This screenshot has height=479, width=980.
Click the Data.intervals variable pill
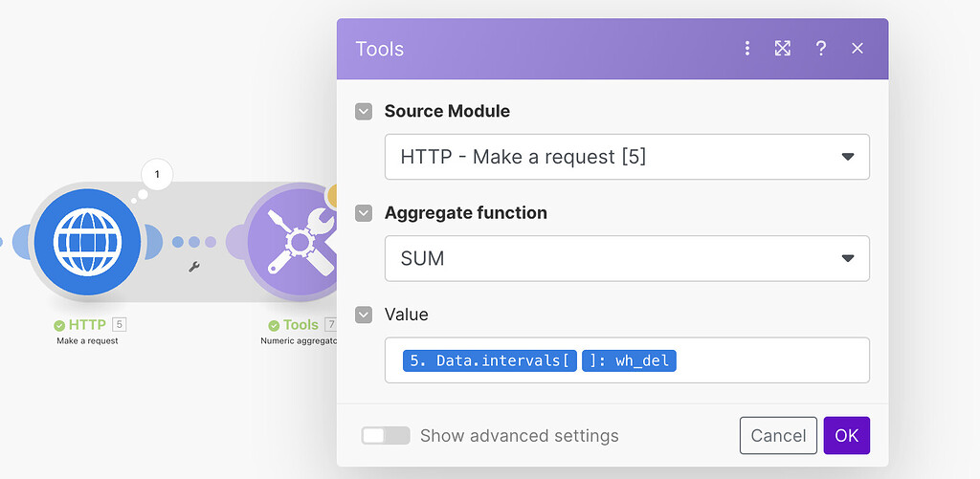pos(489,360)
